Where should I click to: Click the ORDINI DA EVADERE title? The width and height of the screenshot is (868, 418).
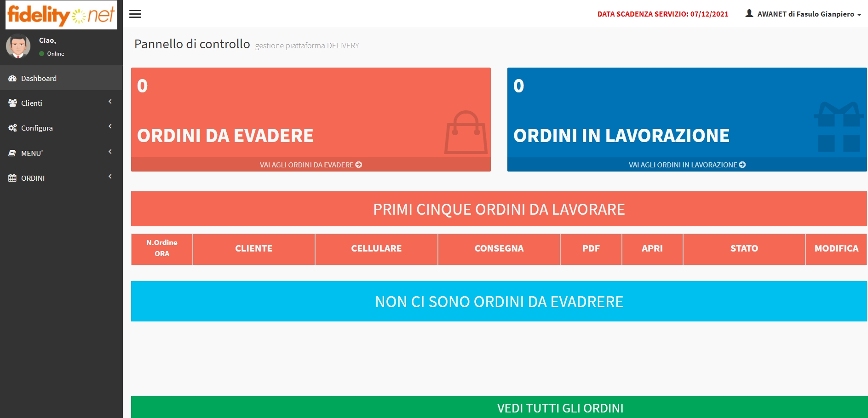[x=225, y=136]
